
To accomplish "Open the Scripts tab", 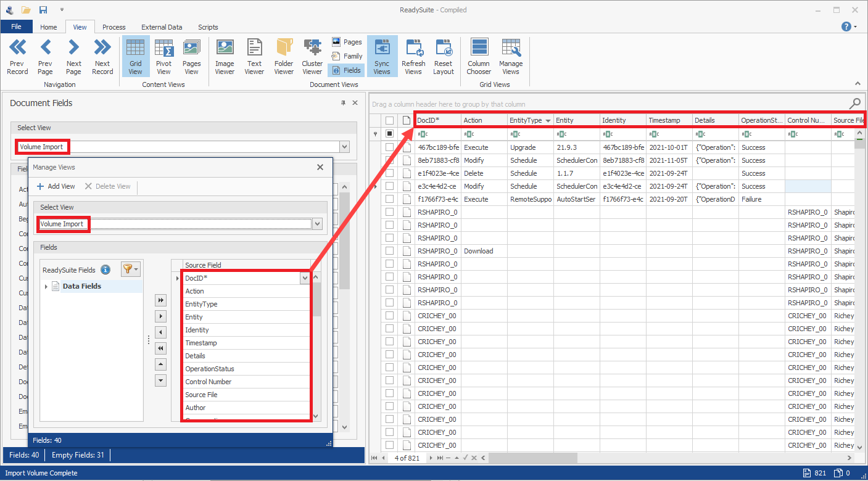I will pos(208,27).
